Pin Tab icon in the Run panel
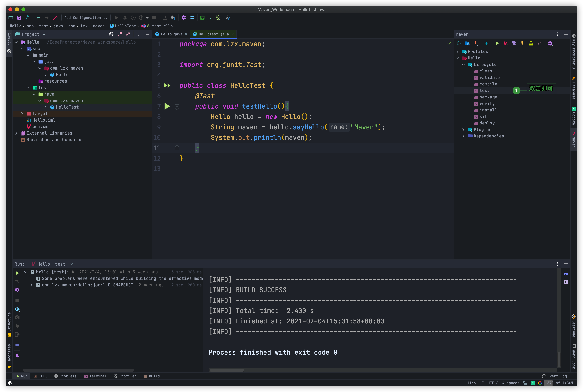Image resolution: width=583 pixels, height=392 pixels. coord(17,356)
